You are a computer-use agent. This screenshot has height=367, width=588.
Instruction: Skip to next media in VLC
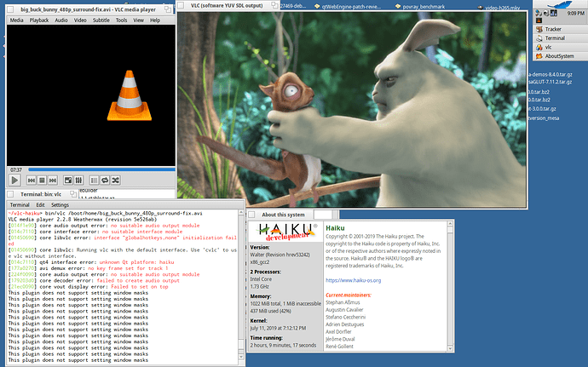click(x=53, y=181)
